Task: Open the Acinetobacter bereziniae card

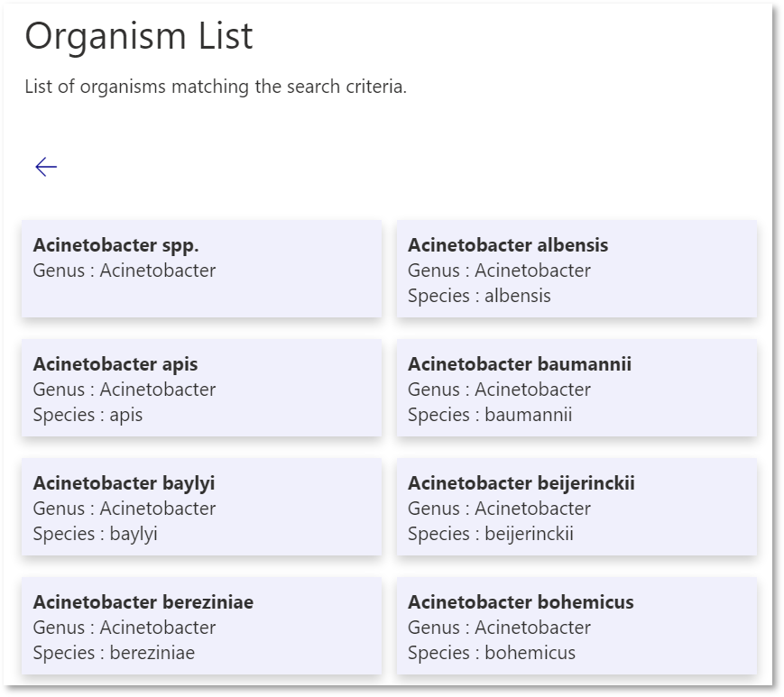Action: 201,626
